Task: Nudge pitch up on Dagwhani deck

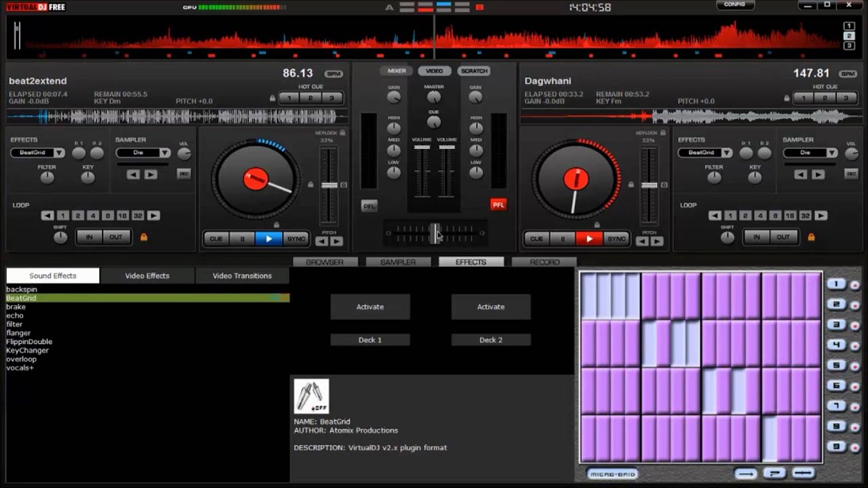Action: (x=656, y=241)
